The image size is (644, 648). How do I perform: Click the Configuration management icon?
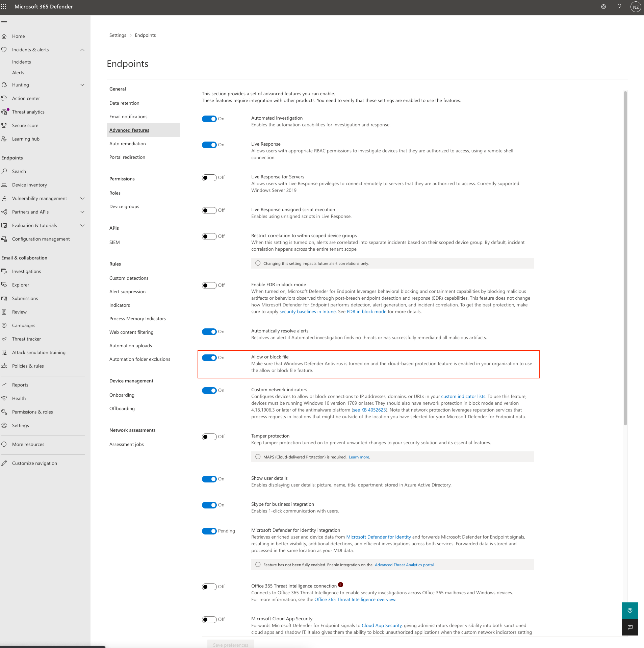4,239
